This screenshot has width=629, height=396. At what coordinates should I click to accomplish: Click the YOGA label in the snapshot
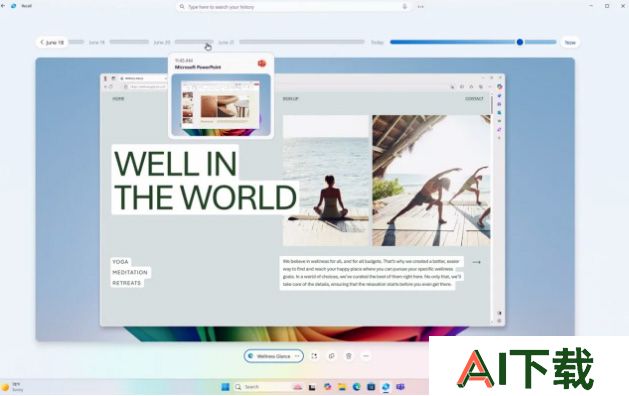pyautogui.click(x=120, y=262)
